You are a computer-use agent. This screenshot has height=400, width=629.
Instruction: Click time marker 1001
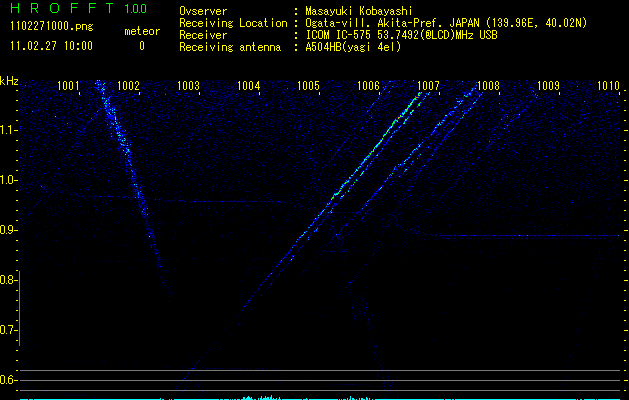click(x=68, y=85)
